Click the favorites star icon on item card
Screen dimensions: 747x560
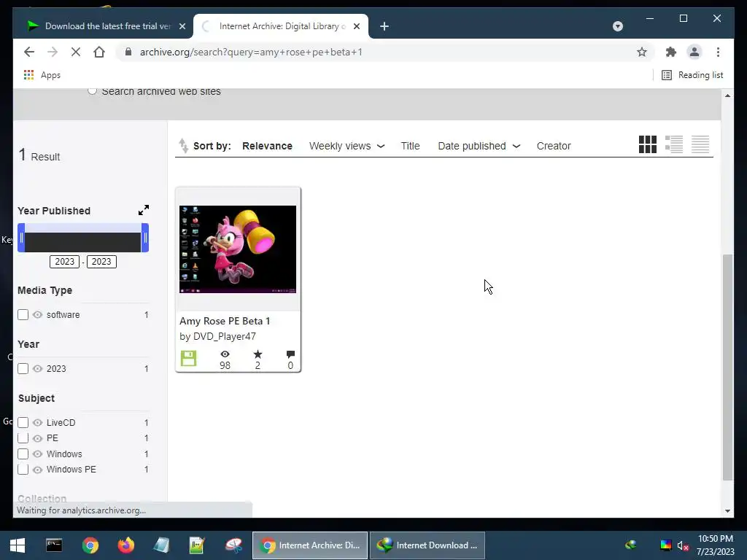258,354
